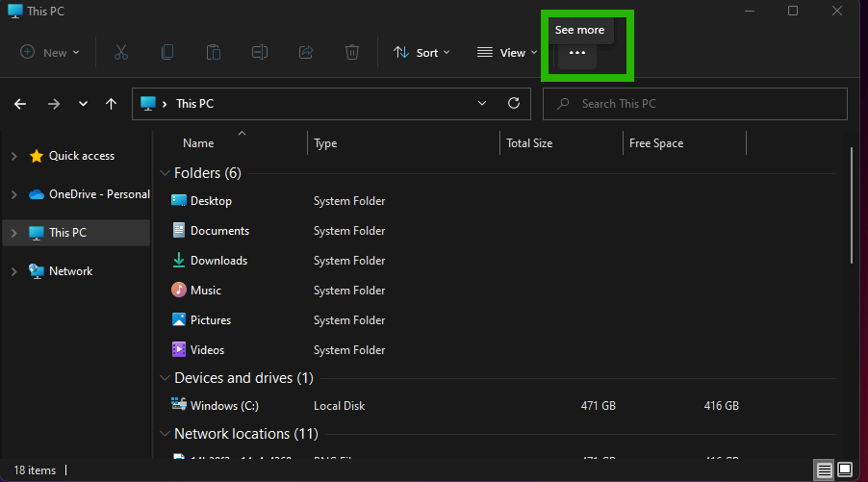Click This PC in the address bar
The height and width of the screenshot is (482, 868).
[x=194, y=104]
